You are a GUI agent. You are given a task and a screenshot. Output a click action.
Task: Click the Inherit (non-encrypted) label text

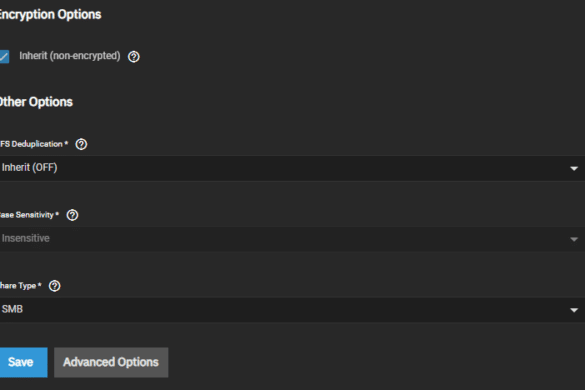click(x=70, y=56)
